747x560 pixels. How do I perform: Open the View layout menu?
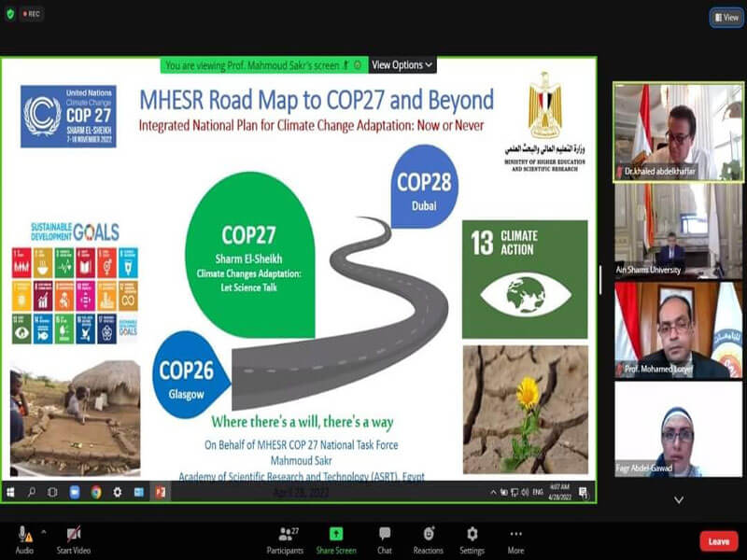pos(726,16)
